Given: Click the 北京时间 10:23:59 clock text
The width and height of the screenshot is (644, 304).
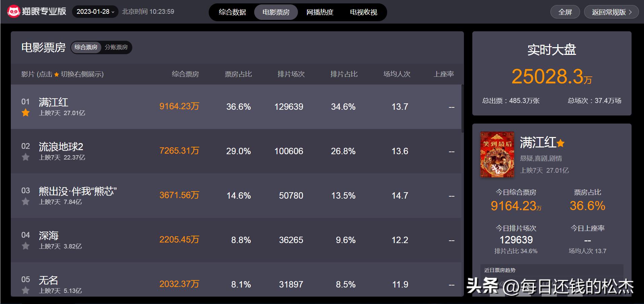Looking at the screenshot, I should [x=148, y=11].
